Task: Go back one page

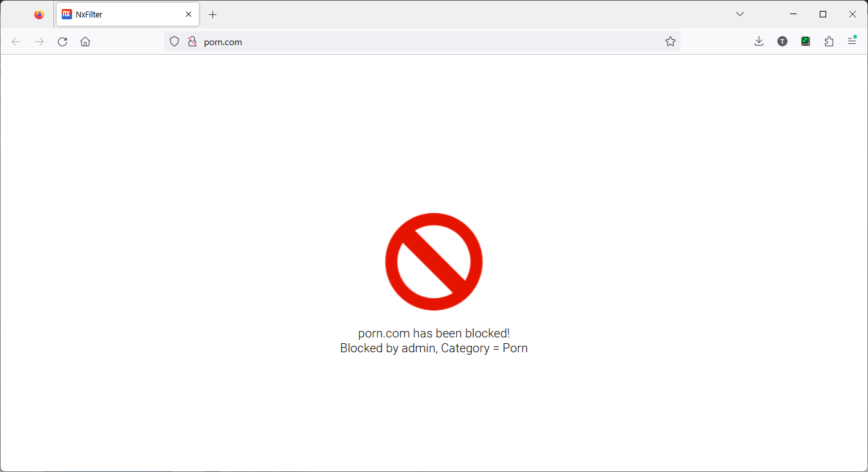Action: (x=16, y=42)
